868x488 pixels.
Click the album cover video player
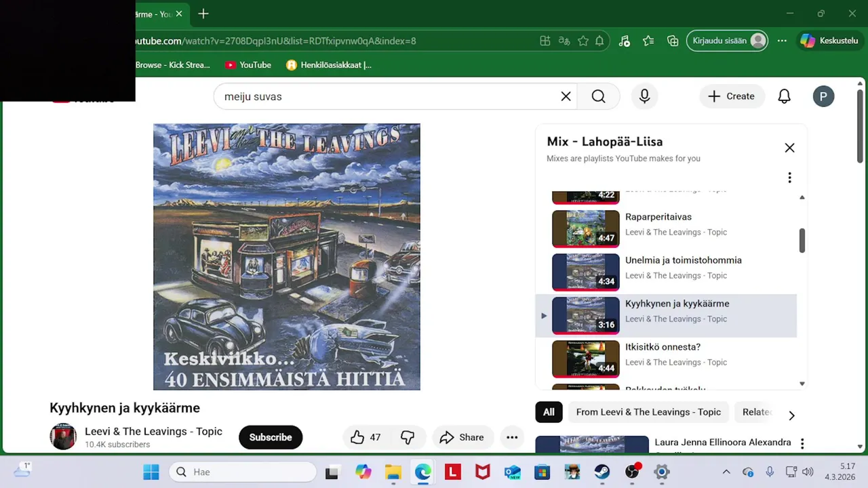click(x=287, y=257)
